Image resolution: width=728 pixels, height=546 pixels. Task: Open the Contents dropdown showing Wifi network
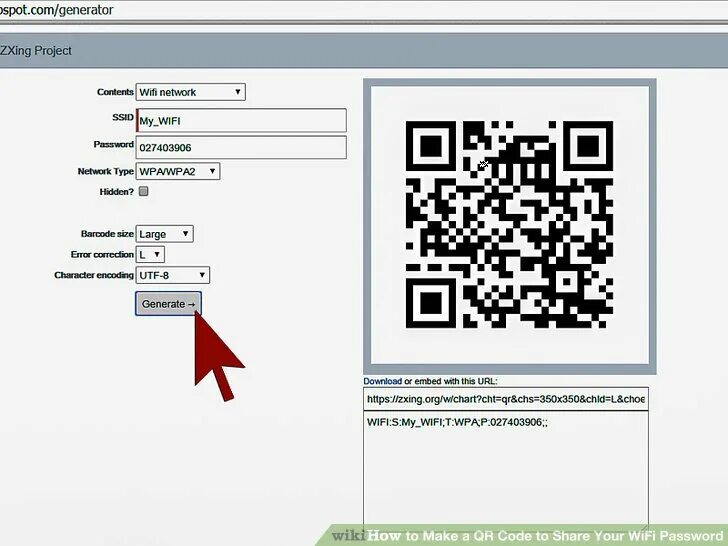pos(190,92)
